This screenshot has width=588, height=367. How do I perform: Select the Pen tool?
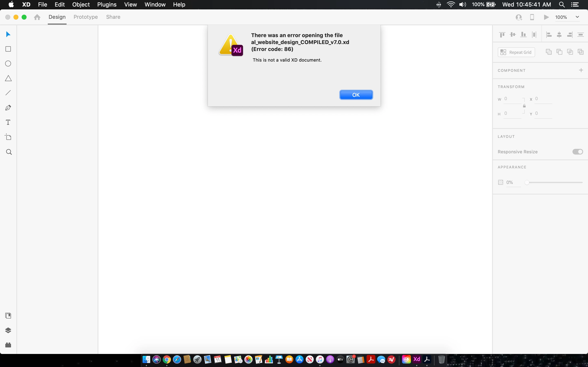click(8, 107)
